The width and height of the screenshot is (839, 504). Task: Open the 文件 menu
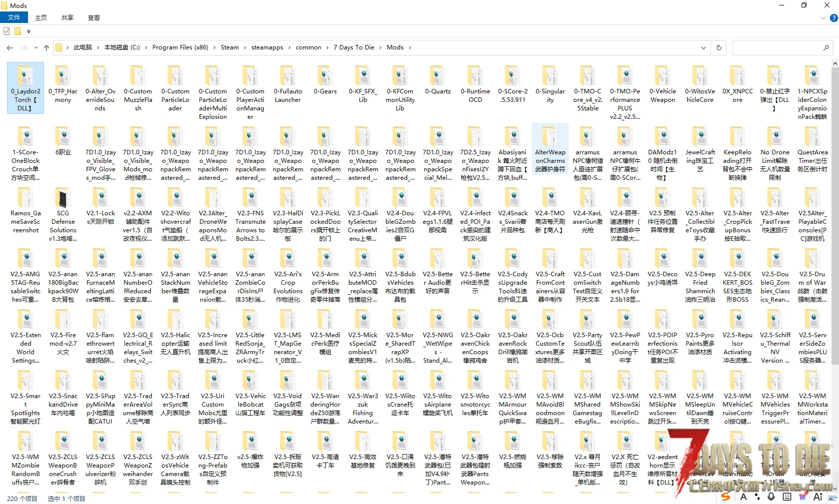pos(14,17)
